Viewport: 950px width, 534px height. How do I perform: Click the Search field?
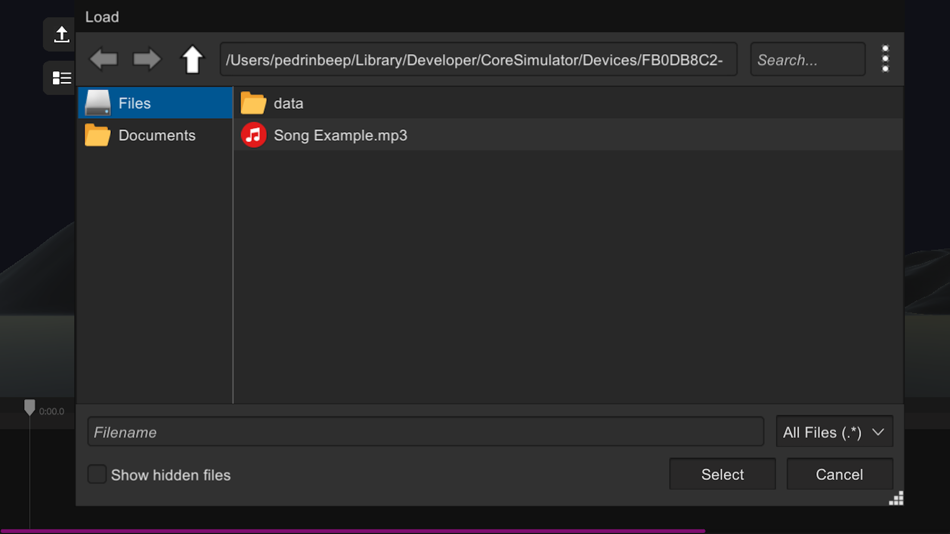click(808, 59)
